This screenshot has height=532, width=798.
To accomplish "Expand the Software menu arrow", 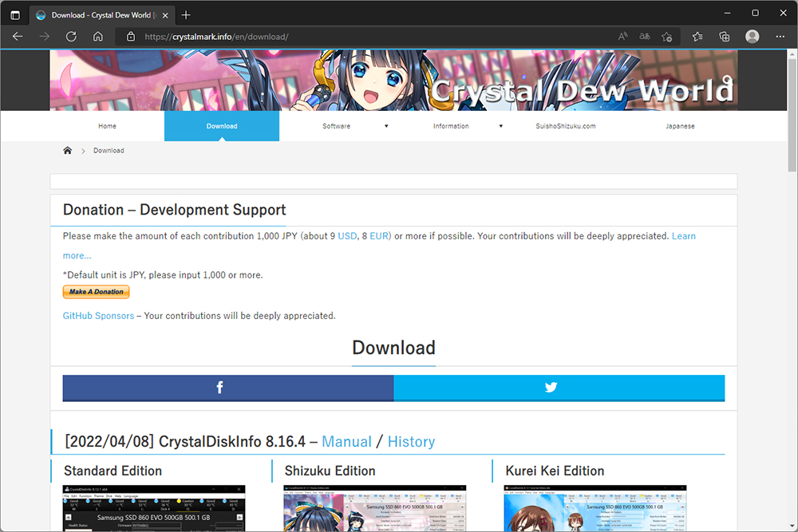I will 386,126.
